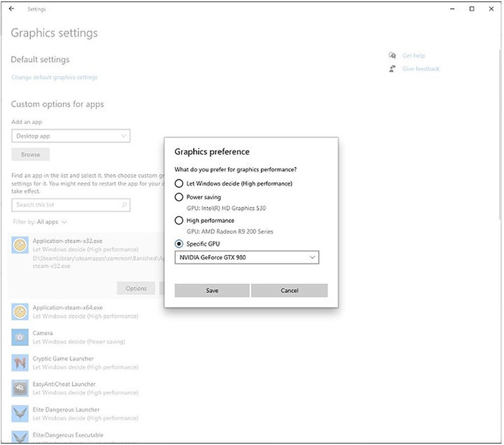Click the Get help icon
Viewport: 504px width, 445px height.
tap(392, 55)
